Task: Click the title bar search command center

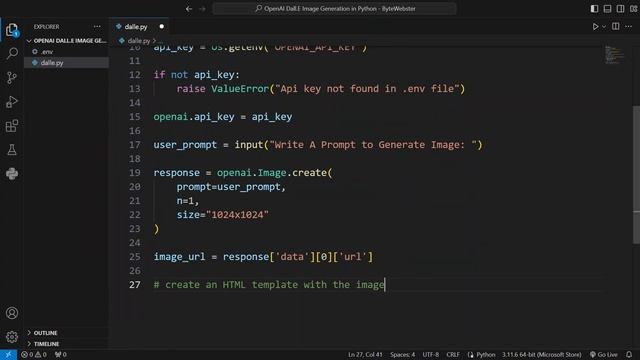Action: [x=334, y=9]
